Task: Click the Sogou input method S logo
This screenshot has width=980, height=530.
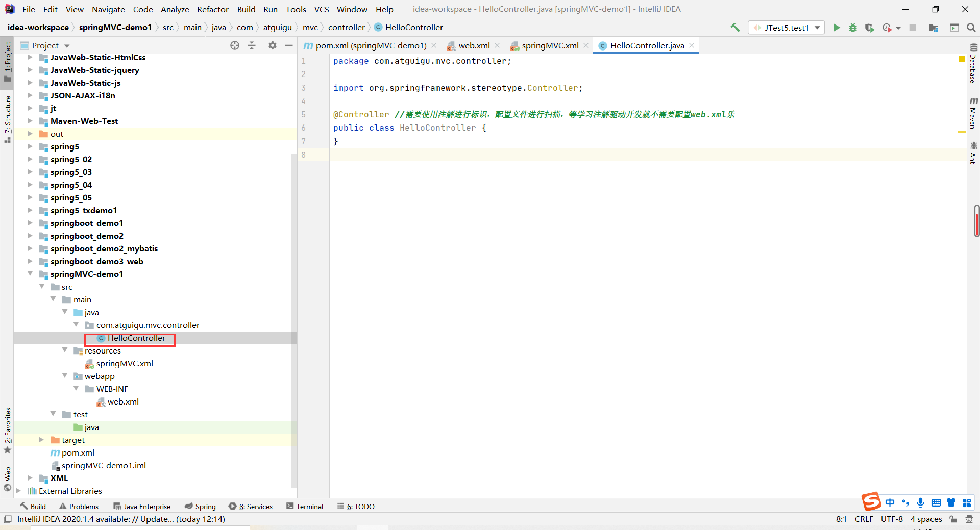Action: (x=871, y=502)
